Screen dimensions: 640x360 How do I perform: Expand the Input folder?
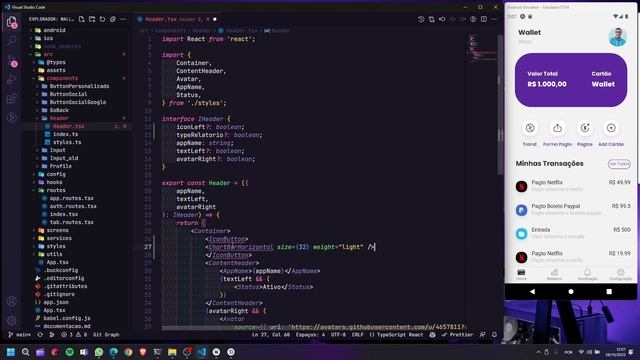point(58,150)
